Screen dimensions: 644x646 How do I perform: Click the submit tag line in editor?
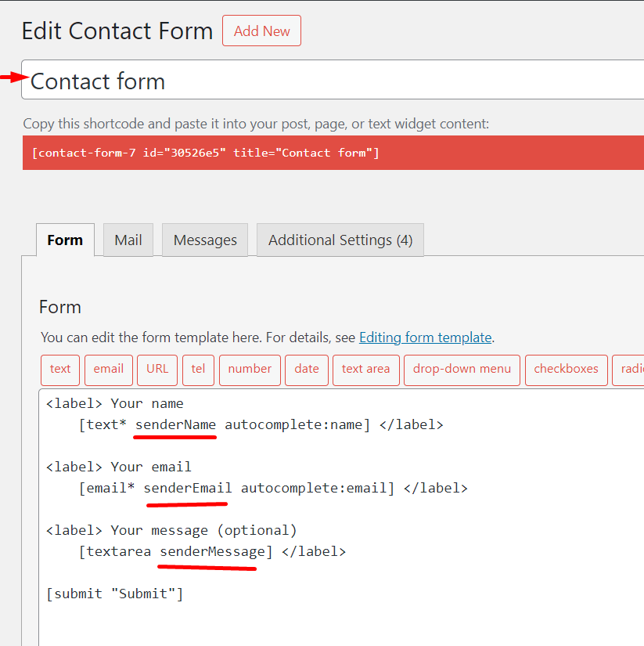[114, 594]
